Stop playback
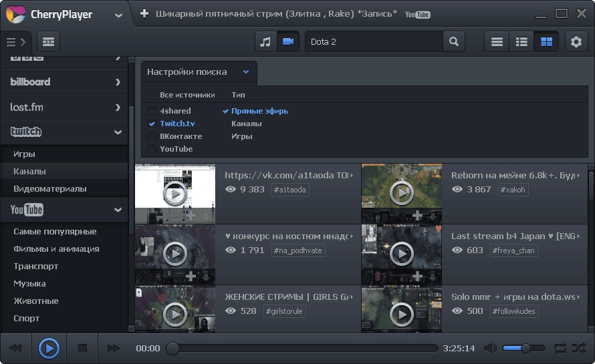 (82, 348)
